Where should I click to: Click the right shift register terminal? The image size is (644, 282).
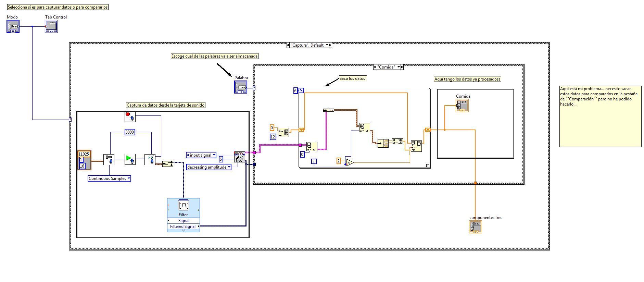click(x=428, y=130)
